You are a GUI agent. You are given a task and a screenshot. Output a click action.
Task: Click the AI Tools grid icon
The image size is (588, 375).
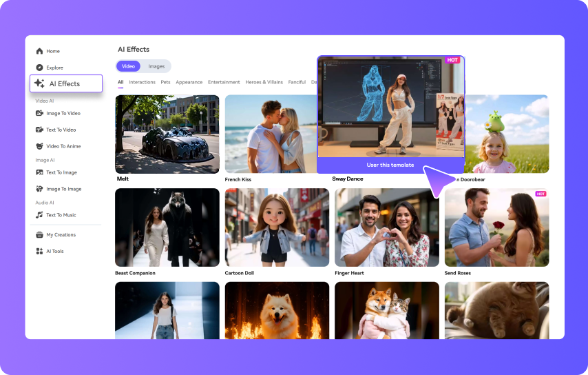pos(39,251)
